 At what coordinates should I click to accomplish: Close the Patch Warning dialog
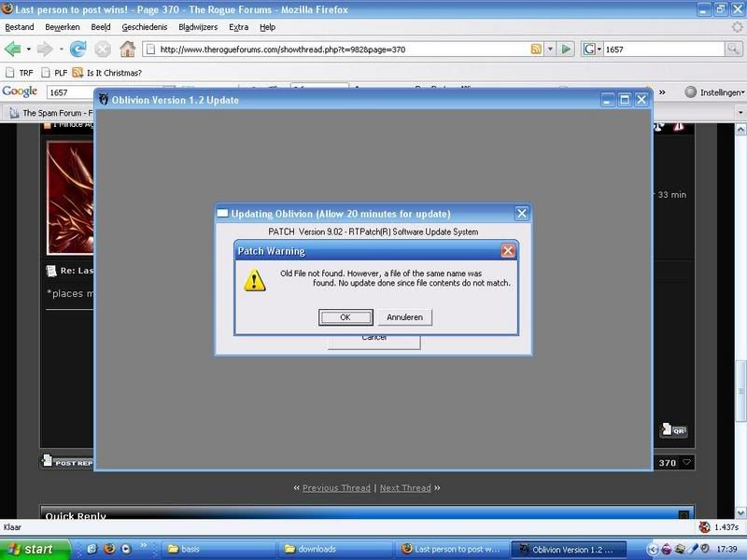pyautogui.click(x=508, y=251)
